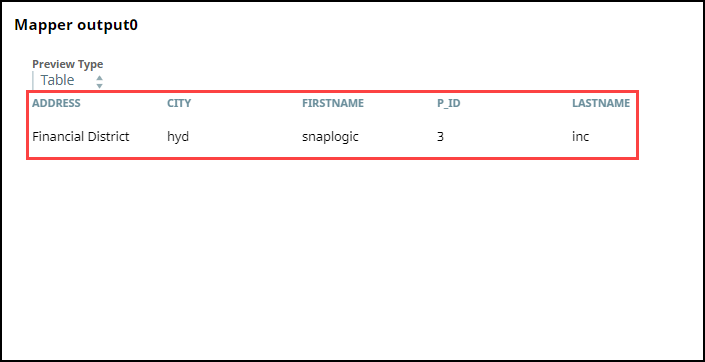The height and width of the screenshot is (362, 705).
Task: Click the down arrow of Preview Type
Action: pos(99,85)
